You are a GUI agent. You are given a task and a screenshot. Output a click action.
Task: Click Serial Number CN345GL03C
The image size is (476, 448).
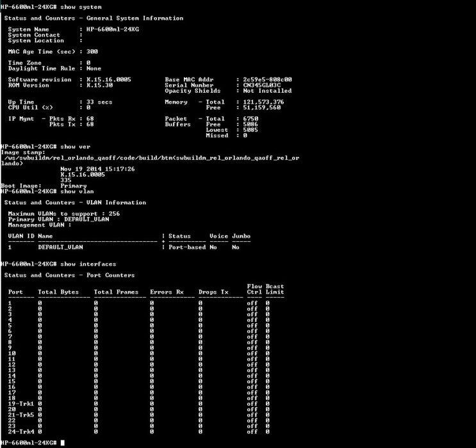261,85
